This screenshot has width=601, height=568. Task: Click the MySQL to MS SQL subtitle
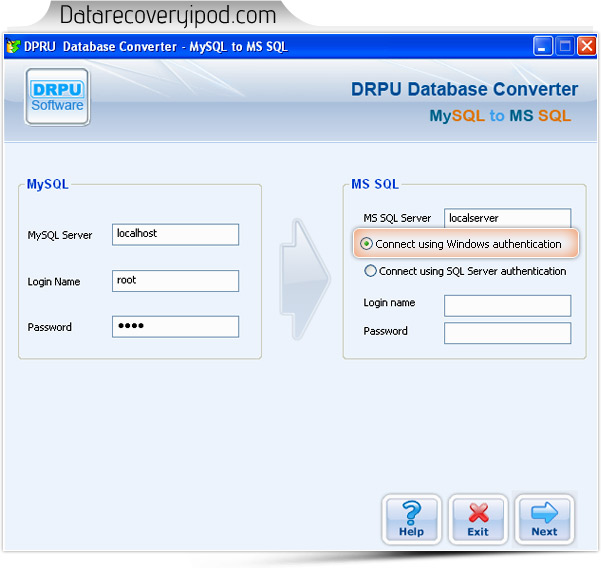500,115
